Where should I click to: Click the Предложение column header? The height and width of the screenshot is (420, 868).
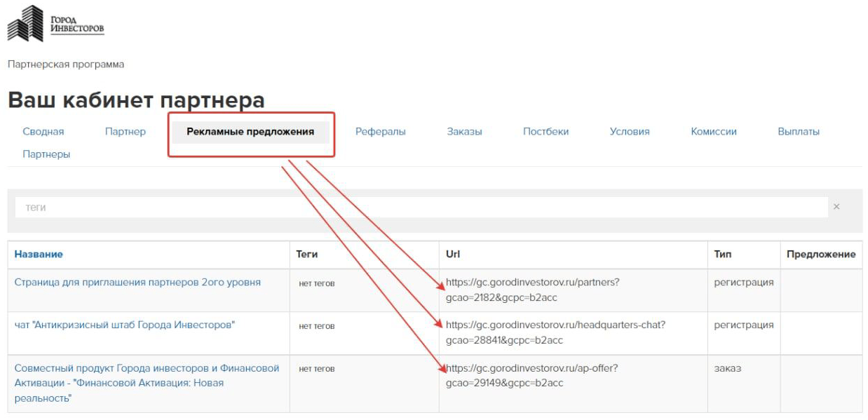(821, 255)
